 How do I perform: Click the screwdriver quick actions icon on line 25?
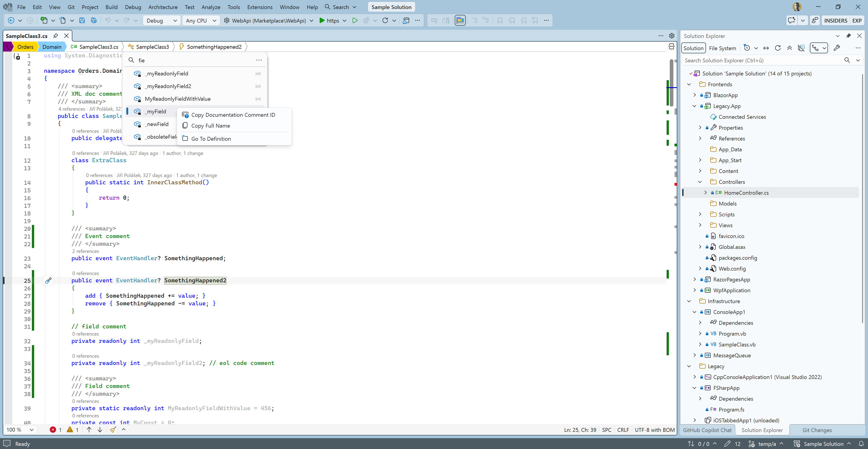(x=48, y=280)
